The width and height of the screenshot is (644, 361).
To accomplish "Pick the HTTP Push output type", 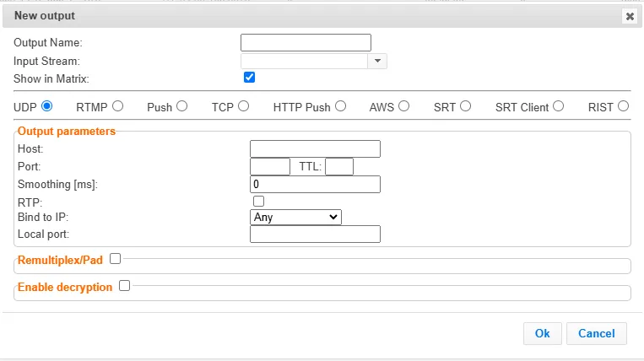I will pos(340,106).
